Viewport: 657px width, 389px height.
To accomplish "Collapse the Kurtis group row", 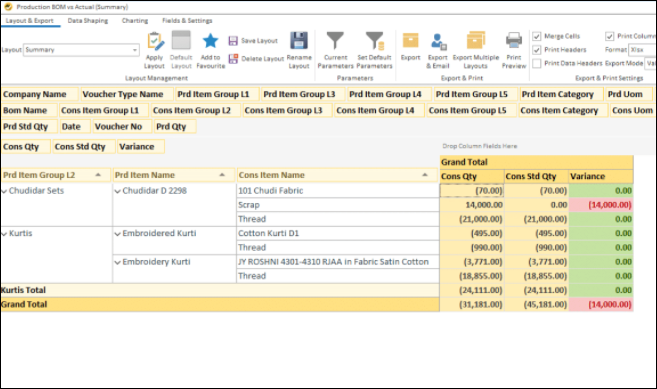I will pyautogui.click(x=4, y=234).
